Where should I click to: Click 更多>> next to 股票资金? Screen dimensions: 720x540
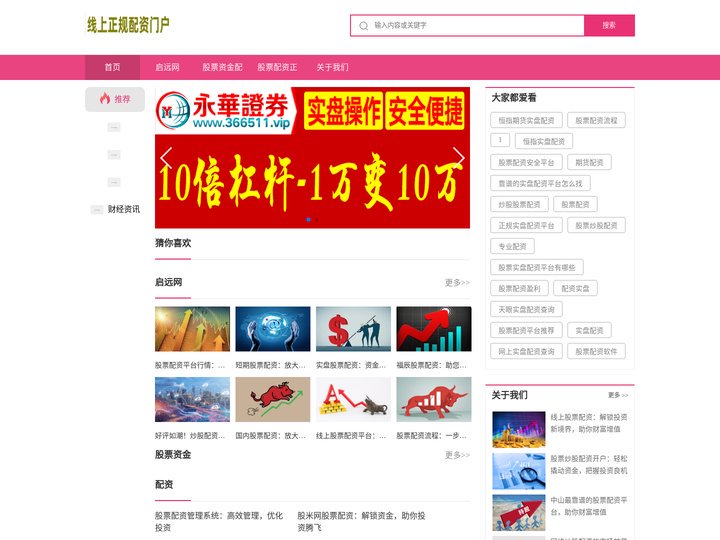click(457, 455)
